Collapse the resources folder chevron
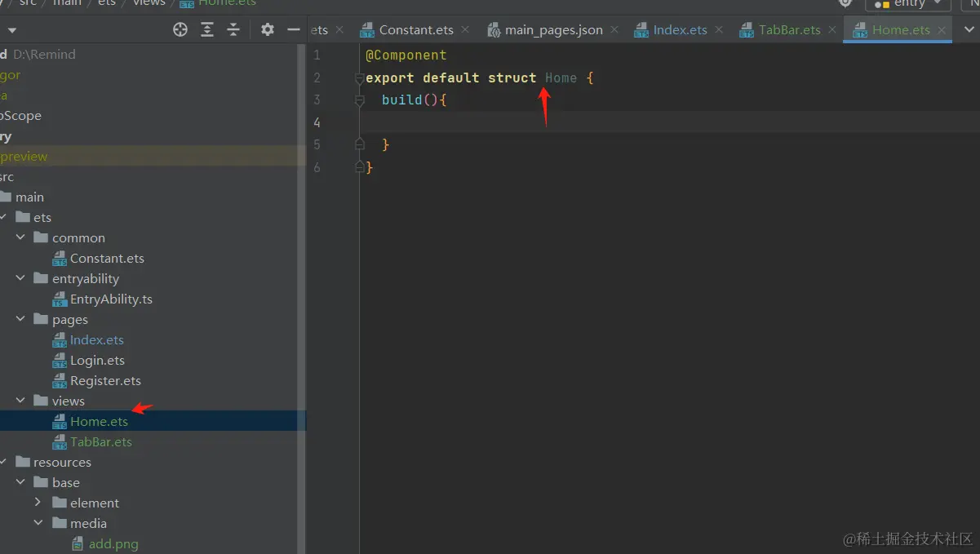 click(x=4, y=462)
